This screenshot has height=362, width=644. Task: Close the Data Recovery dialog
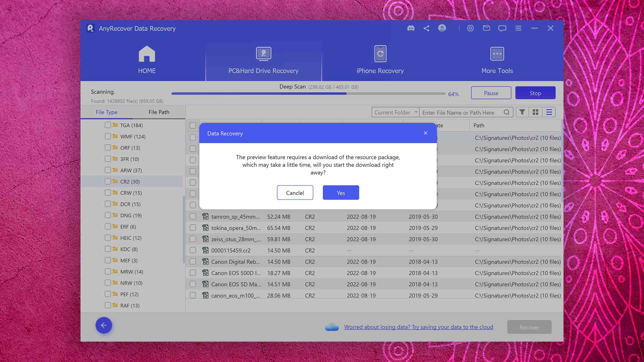[425, 133]
